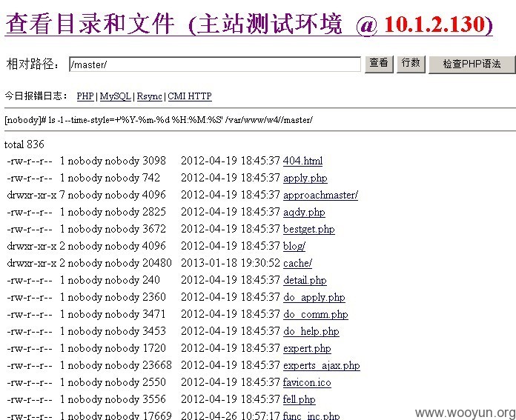Select the 'total 836' text
Viewport: 516px width, 420px height.
[x=24, y=144]
